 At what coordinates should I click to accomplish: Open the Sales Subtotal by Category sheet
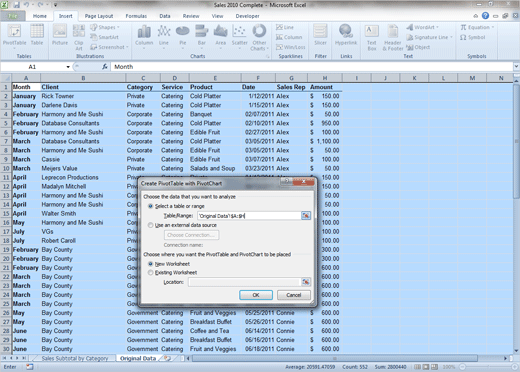point(75,358)
